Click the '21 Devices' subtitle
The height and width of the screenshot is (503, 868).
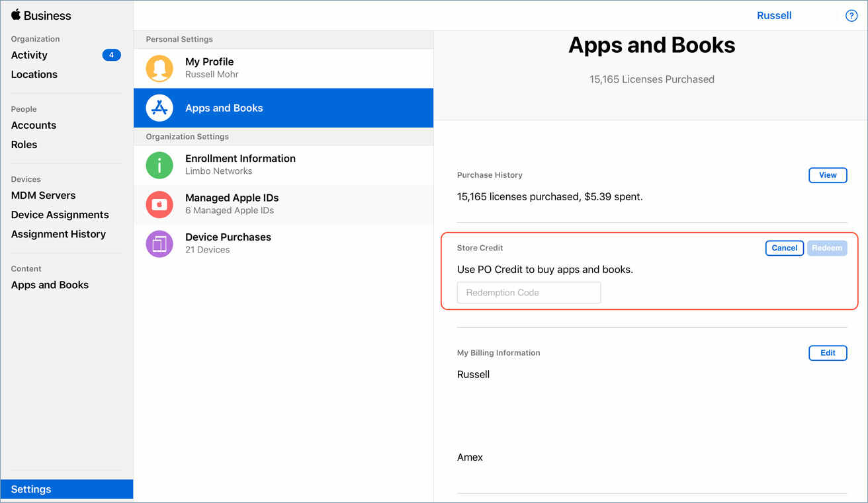pos(208,249)
